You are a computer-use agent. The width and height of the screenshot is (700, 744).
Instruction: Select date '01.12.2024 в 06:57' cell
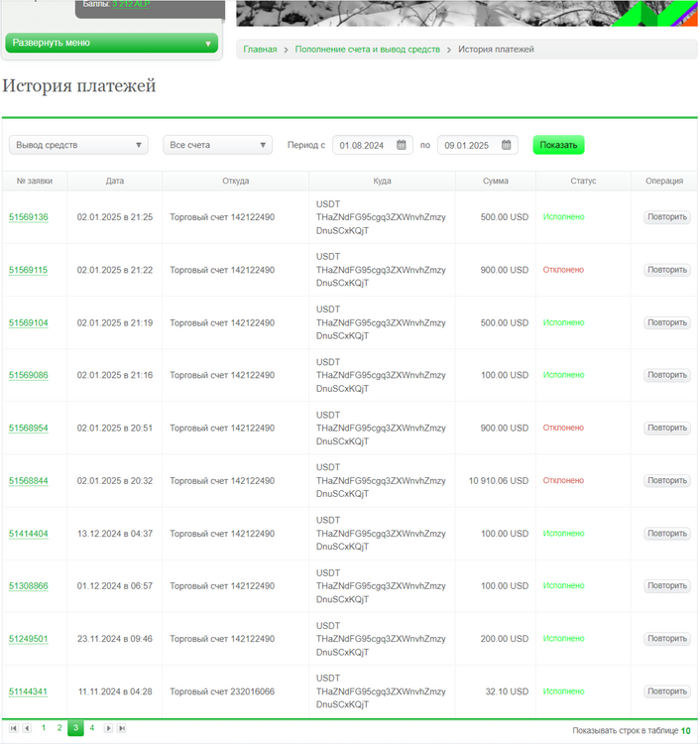[x=115, y=586]
